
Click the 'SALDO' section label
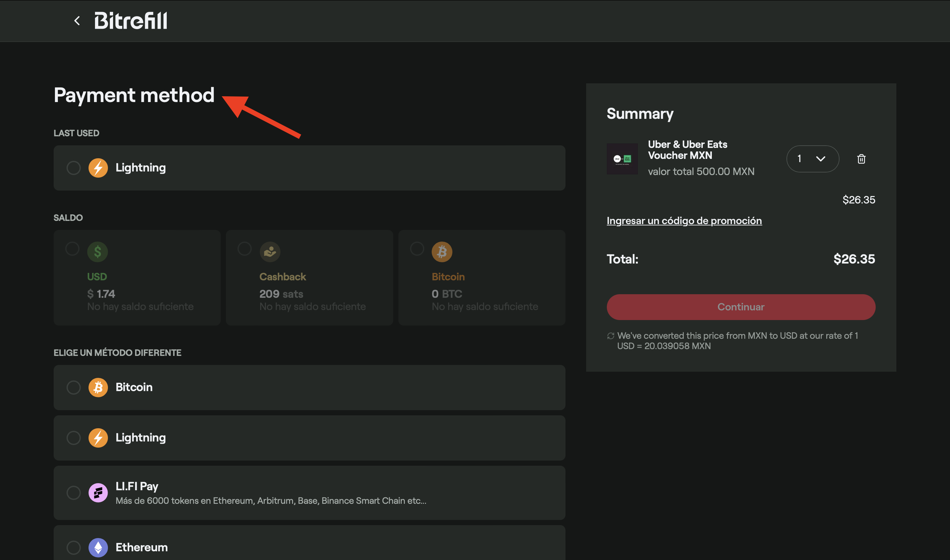(x=68, y=218)
